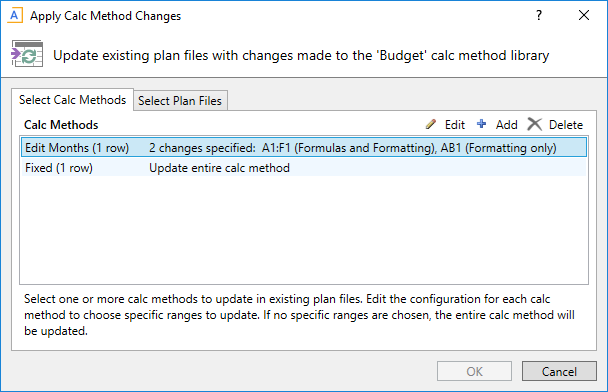
Task: Select the Edit Months (1 row) entry
Action: tap(304, 148)
